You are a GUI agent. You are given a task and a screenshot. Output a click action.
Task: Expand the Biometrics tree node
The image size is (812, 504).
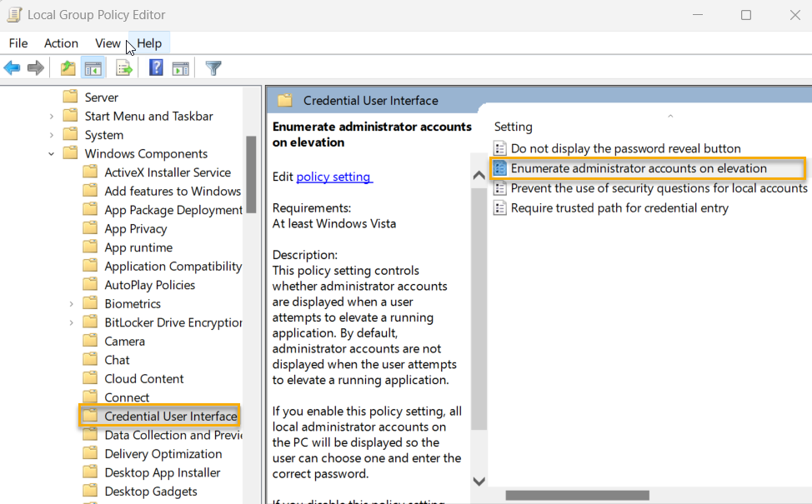[x=71, y=302]
